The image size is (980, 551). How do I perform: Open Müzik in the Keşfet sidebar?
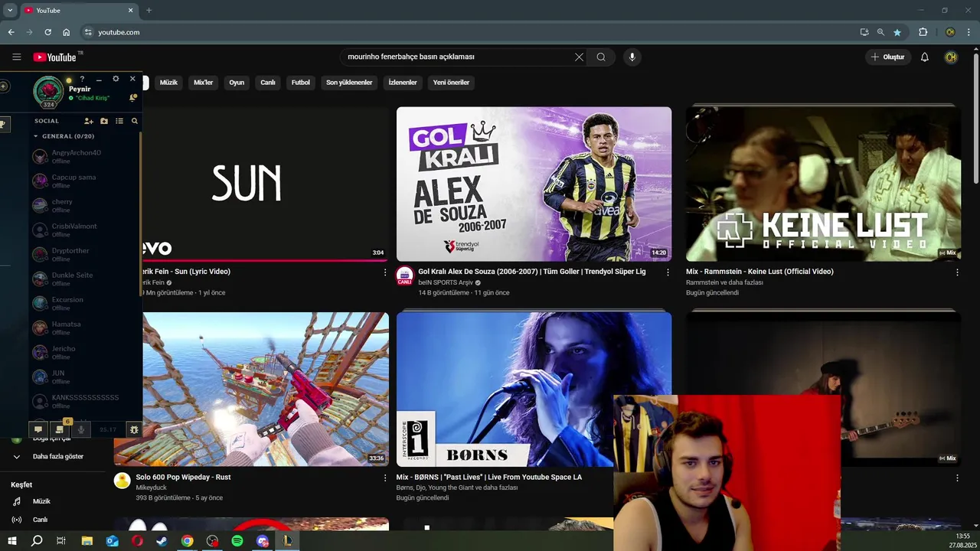[x=41, y=501]
